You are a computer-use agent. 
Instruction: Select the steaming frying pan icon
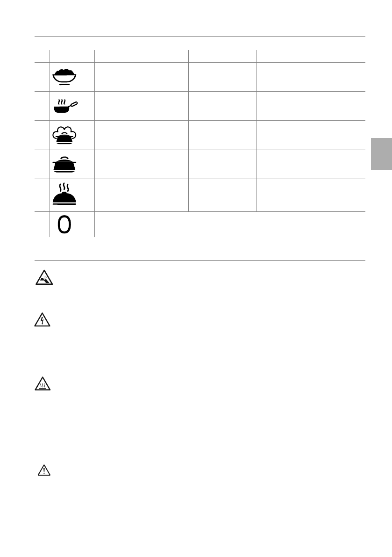coord(65,106)
